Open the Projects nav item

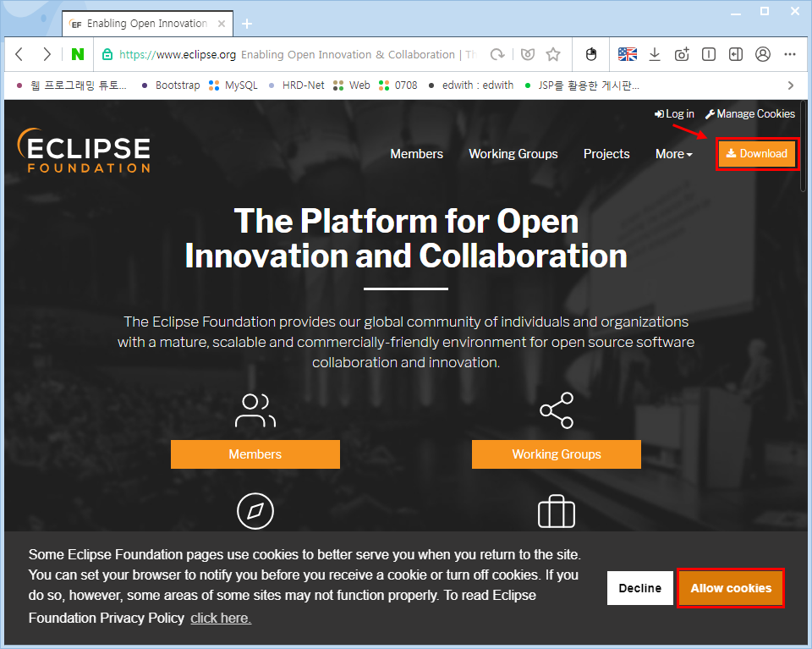tap(606, 154)
